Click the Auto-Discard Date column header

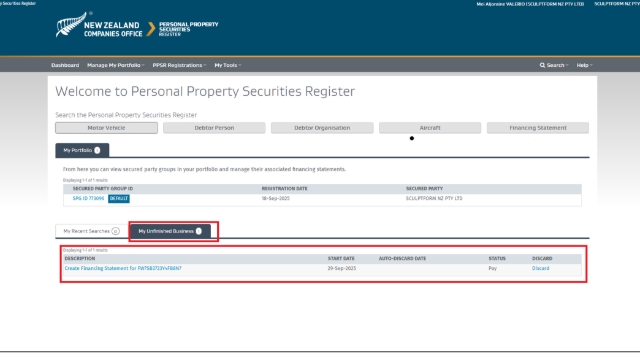point(402,258)
